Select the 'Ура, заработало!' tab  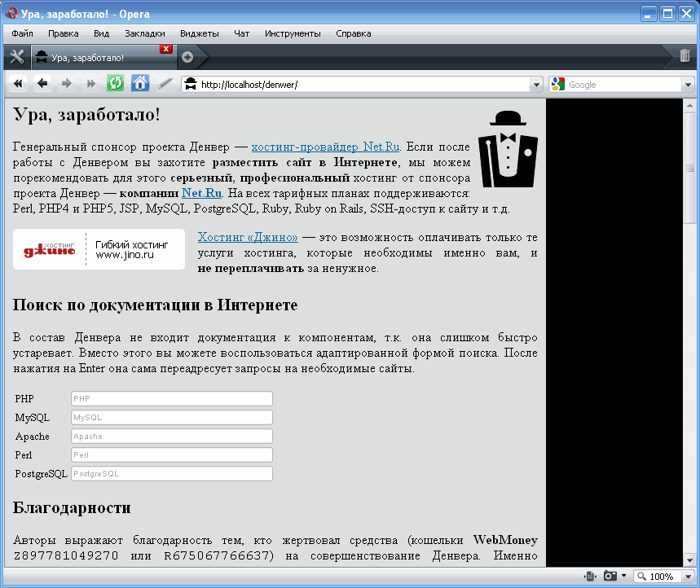point(103,58)
